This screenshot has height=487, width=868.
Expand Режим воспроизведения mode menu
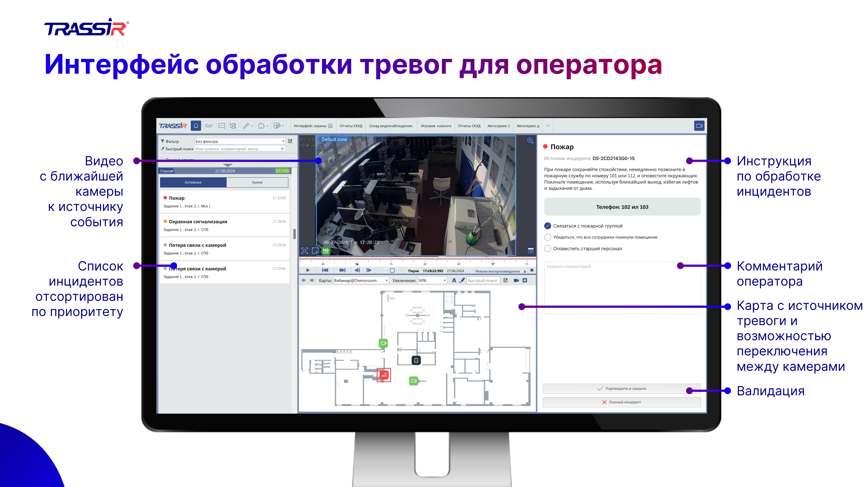(500, 271)
